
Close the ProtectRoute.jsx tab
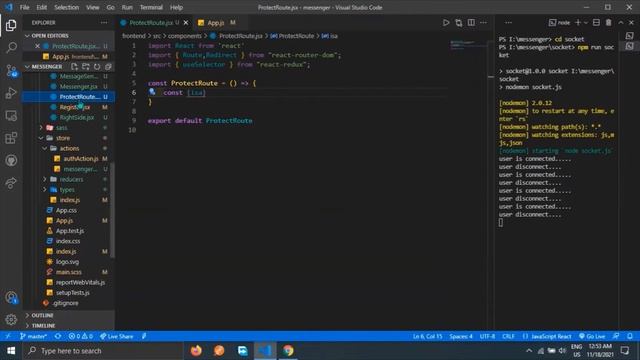click(x=186, y=23)
